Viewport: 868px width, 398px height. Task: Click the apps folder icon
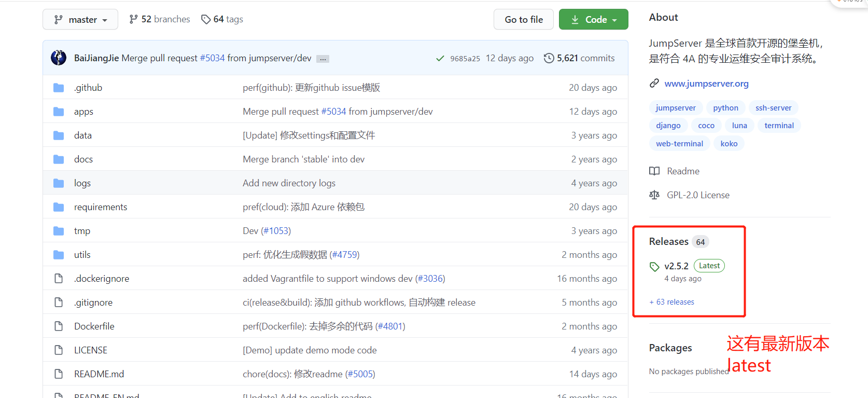59,112
